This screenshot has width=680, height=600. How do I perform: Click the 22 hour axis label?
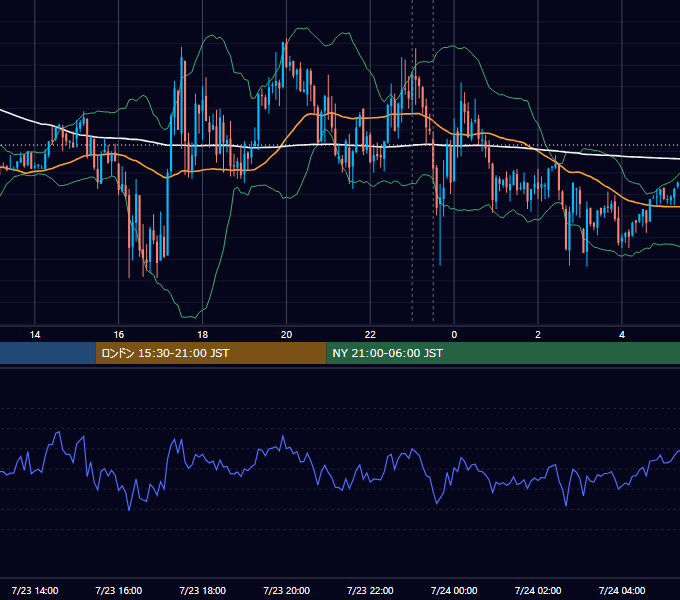370,335
